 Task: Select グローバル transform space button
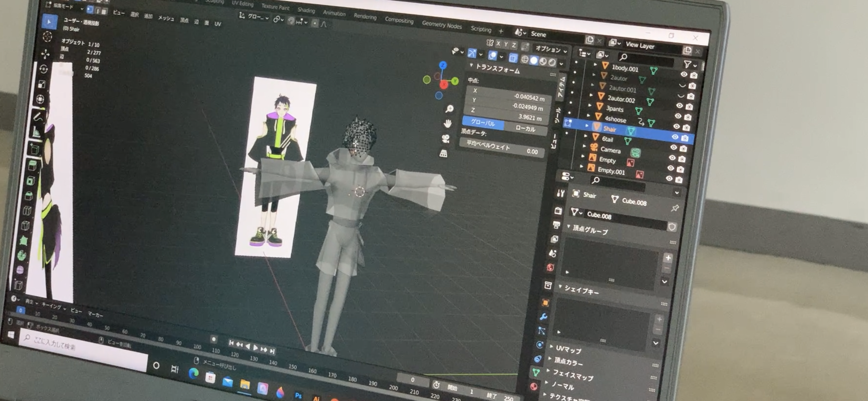[x=483, y=123]
